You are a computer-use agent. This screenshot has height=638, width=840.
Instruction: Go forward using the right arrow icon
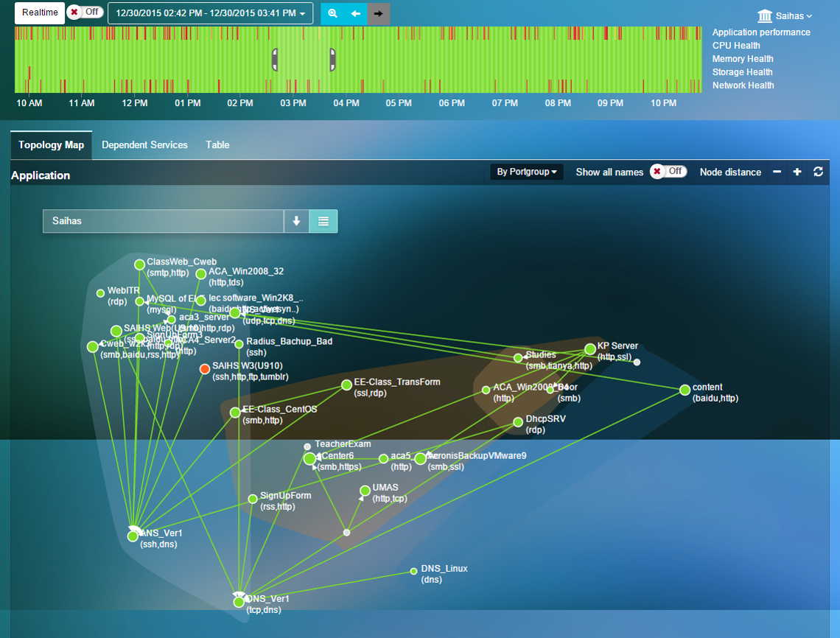[379, 13]
